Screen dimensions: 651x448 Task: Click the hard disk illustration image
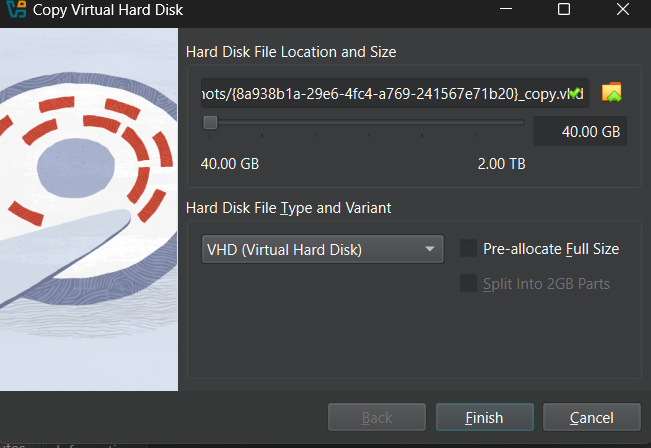click(x=88, y=210)
